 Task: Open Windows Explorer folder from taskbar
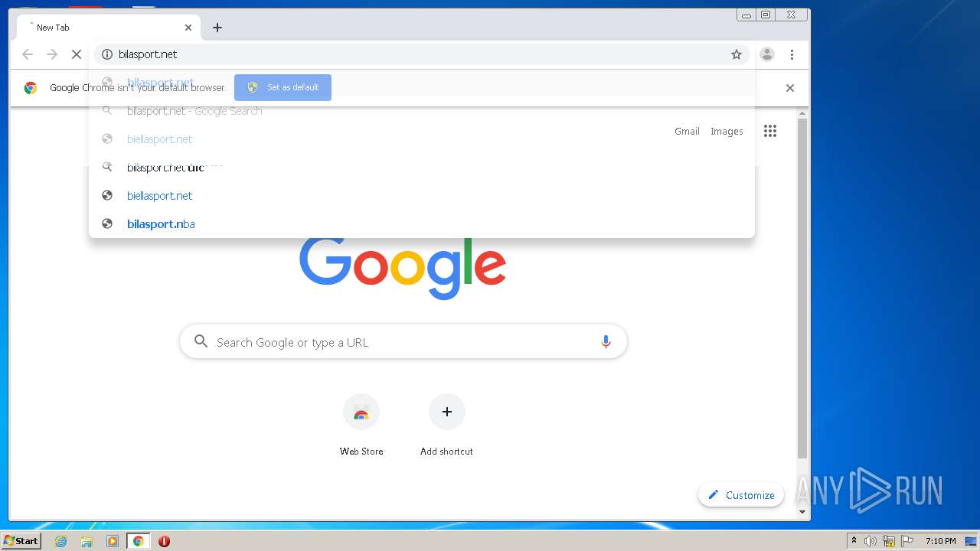coord(87,541)
